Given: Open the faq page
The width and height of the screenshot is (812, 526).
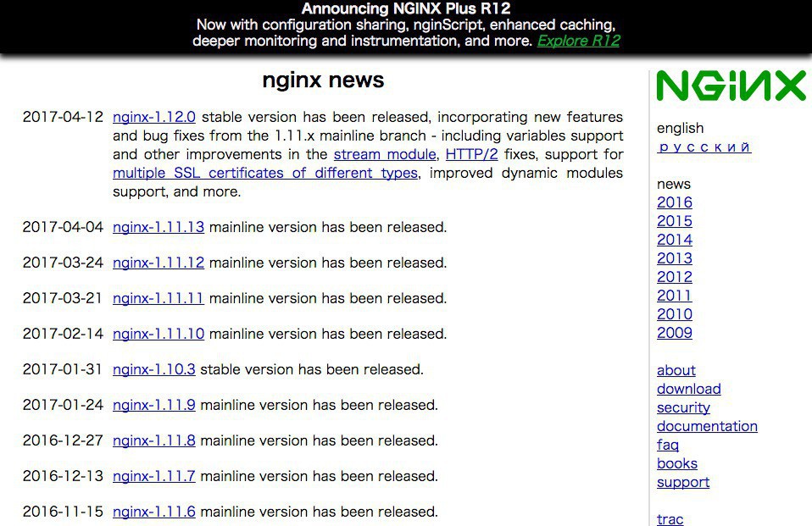Looking at the screenshot, I should (668, 446).
